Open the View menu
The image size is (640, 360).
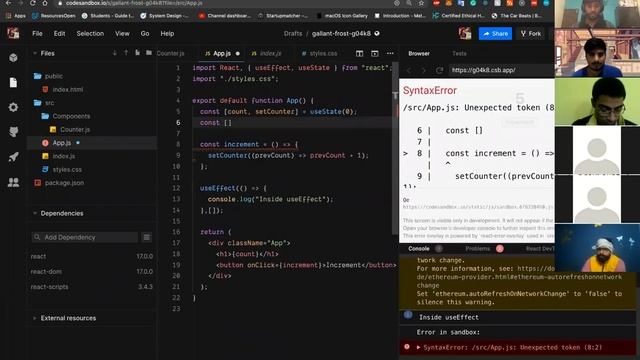pos(122,33)
